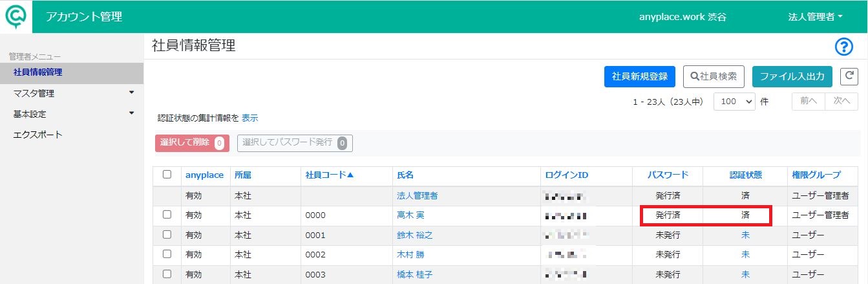This screenshot has width=868, height=284.
Task: Open employee 法人管理者 name link
Action: (x=418, y=195)
